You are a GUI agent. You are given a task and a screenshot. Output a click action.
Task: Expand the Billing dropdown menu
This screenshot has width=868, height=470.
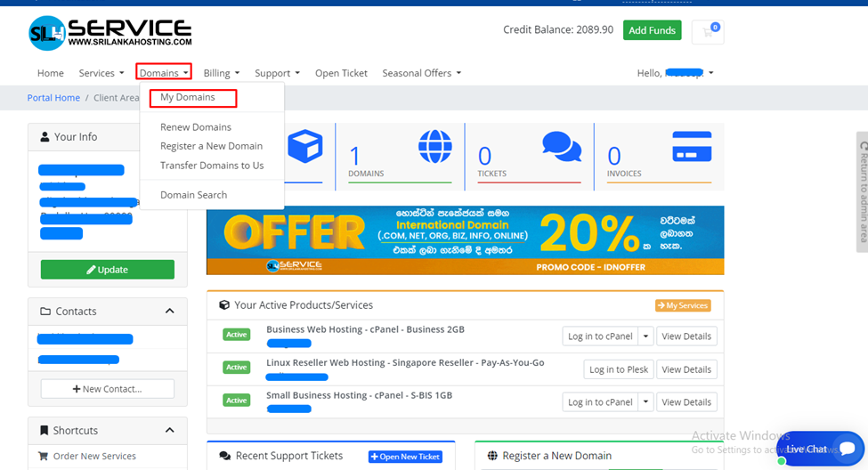click(221, 73)
